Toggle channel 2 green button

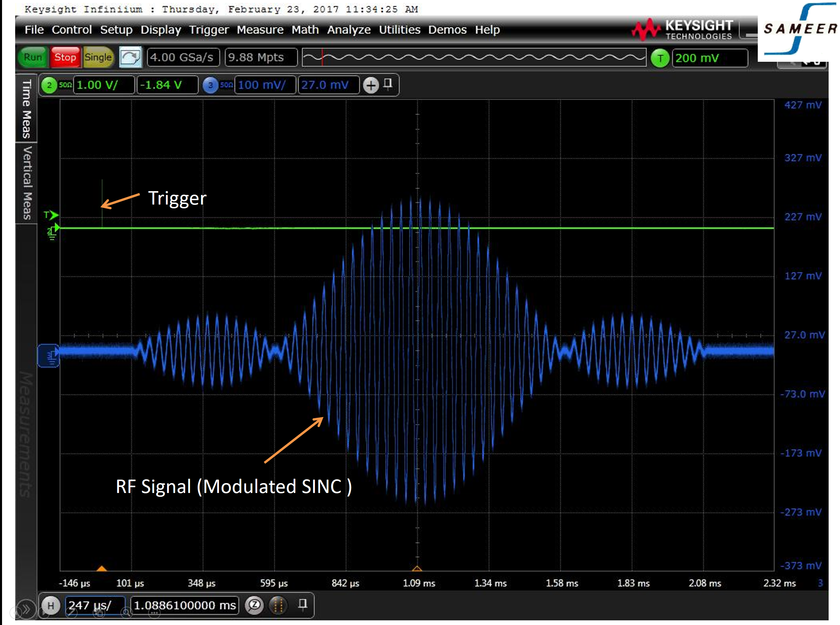[x=49, y=85]
